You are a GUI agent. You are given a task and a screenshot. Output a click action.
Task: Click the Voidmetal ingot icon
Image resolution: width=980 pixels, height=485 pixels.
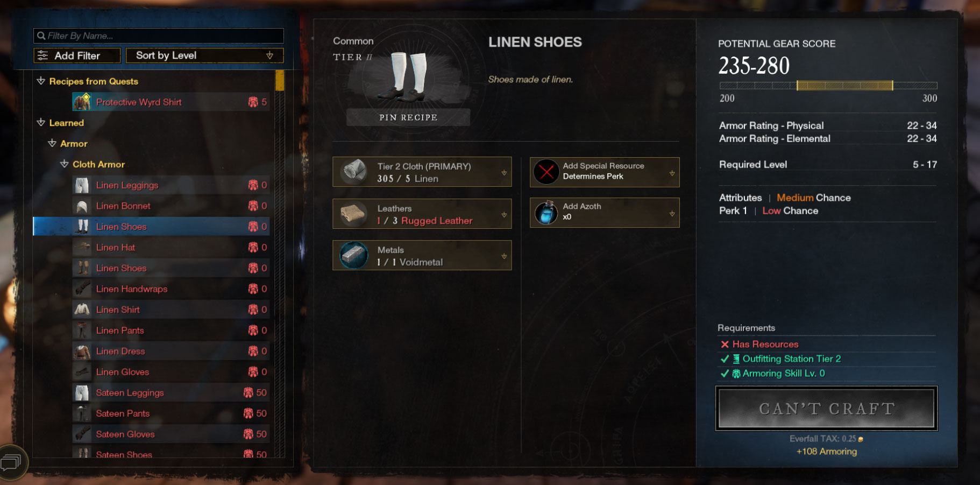[353, 255]
